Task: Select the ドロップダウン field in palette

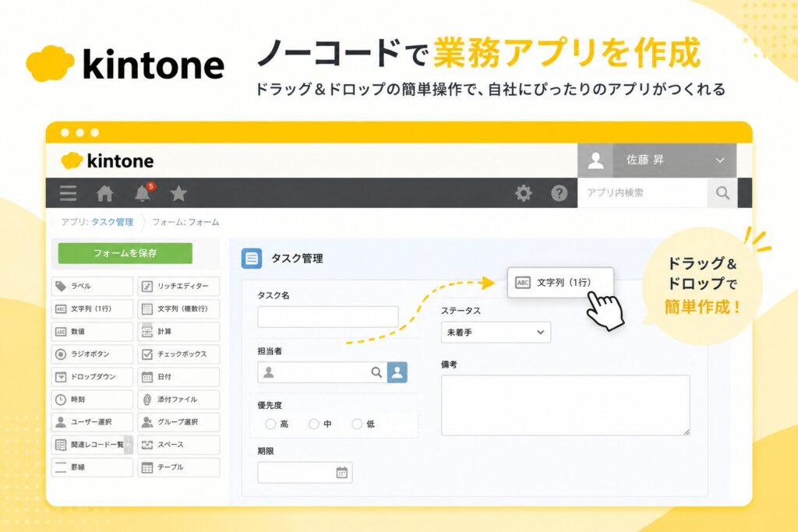Action: 92,377
